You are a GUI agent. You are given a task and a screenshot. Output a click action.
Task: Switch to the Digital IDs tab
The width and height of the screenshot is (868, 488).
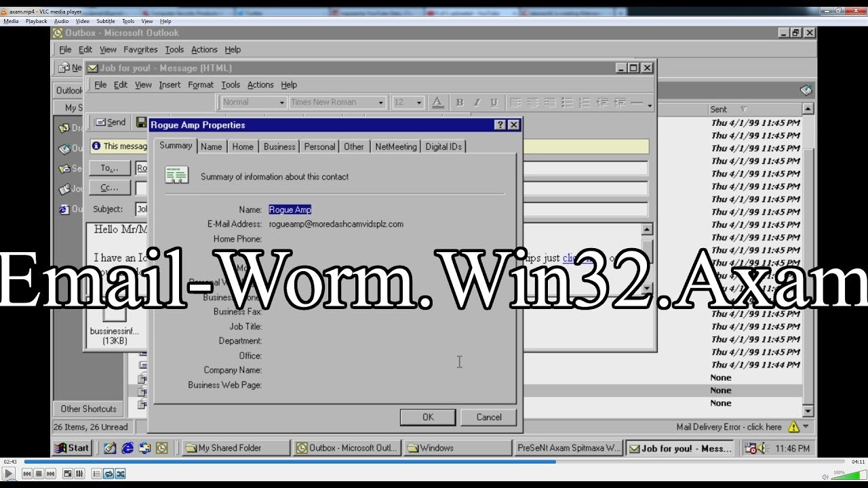point(443,146)
